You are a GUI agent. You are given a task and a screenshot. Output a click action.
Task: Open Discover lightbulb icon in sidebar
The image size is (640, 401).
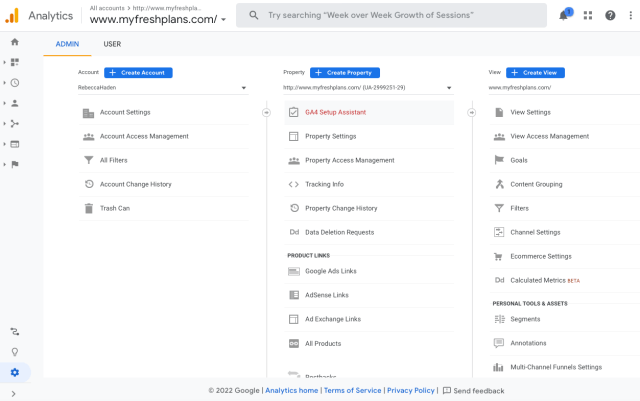pos(15,352)
